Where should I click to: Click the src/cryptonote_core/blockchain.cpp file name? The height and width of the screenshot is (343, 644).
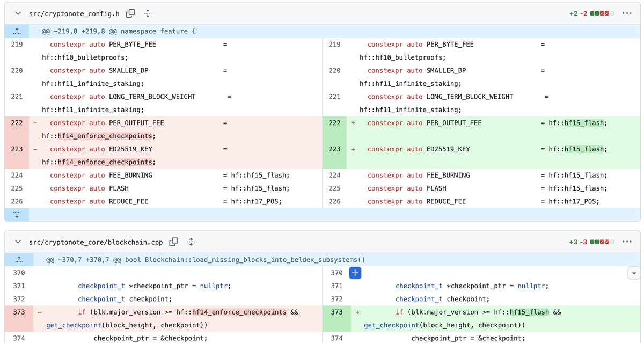pos(96,242)
